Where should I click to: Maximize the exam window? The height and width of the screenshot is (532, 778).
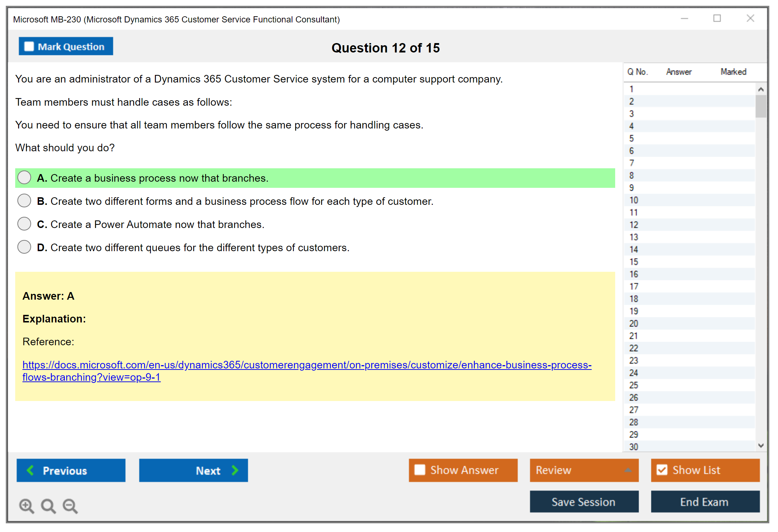tap(717, 18)
